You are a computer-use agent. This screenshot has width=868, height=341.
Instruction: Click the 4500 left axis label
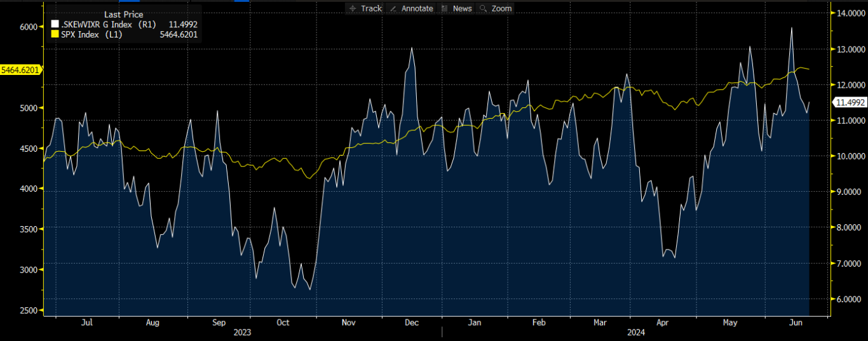(x=29, y=149)
